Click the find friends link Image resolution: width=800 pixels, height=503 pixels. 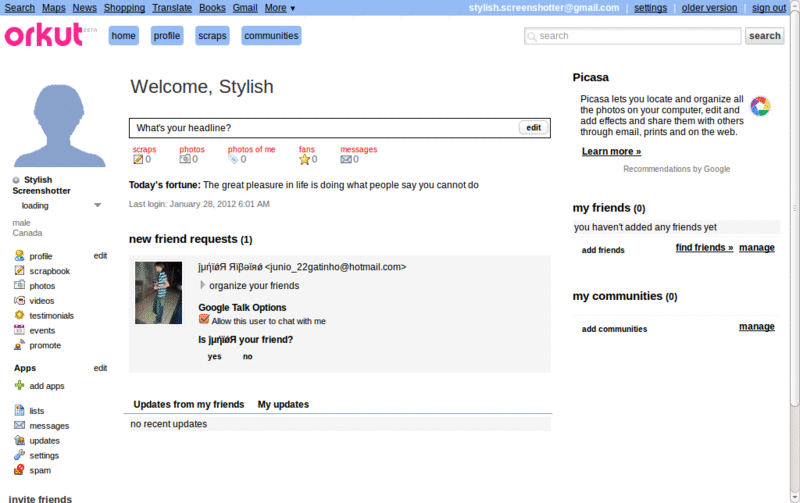[704, 247]
